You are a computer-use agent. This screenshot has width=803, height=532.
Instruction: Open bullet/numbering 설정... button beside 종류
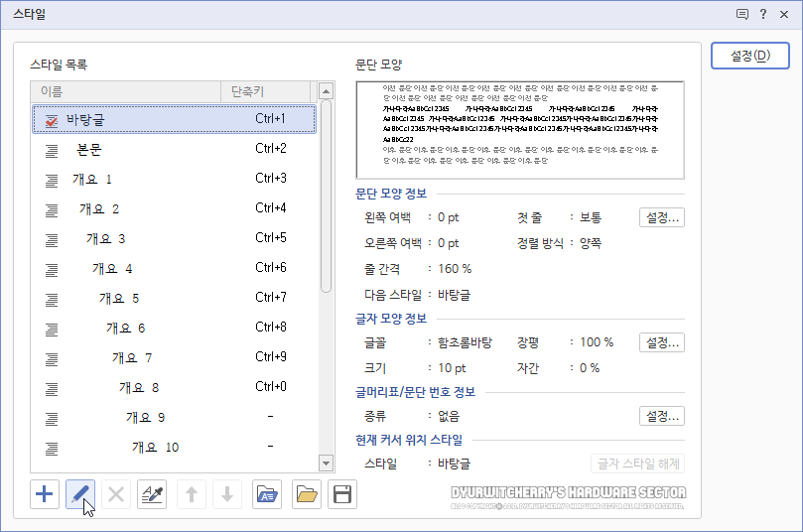[x=662, y=416]
